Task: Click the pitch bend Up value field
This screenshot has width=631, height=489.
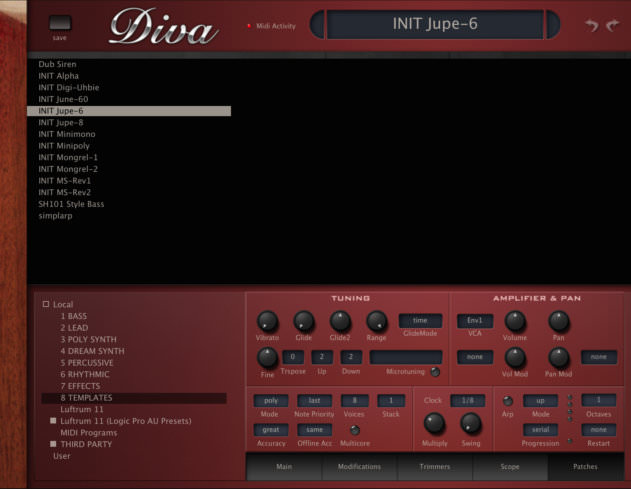Action: click(x=322, y=357)
